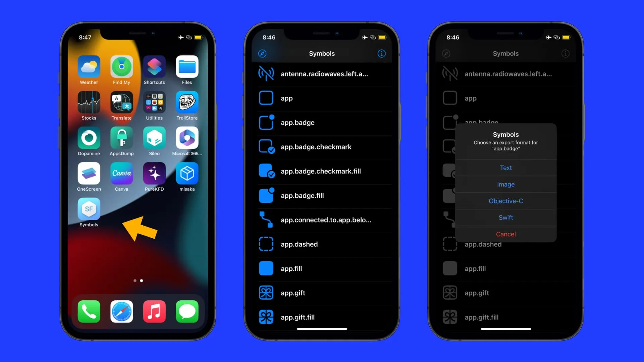Image resolution: width=644 pixels, height=362 pixels.
Task: Toggle navigation back button in Symbols
Action: point(262,53)
